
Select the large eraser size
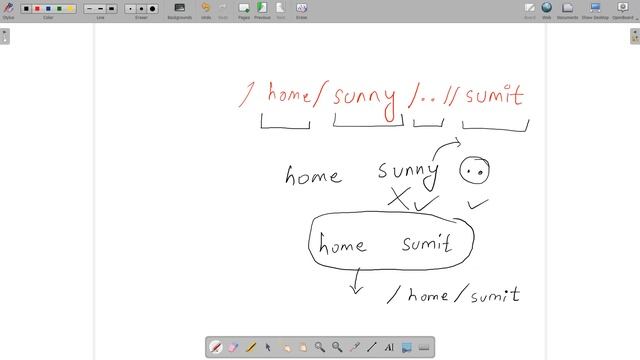tap(152, 9)
